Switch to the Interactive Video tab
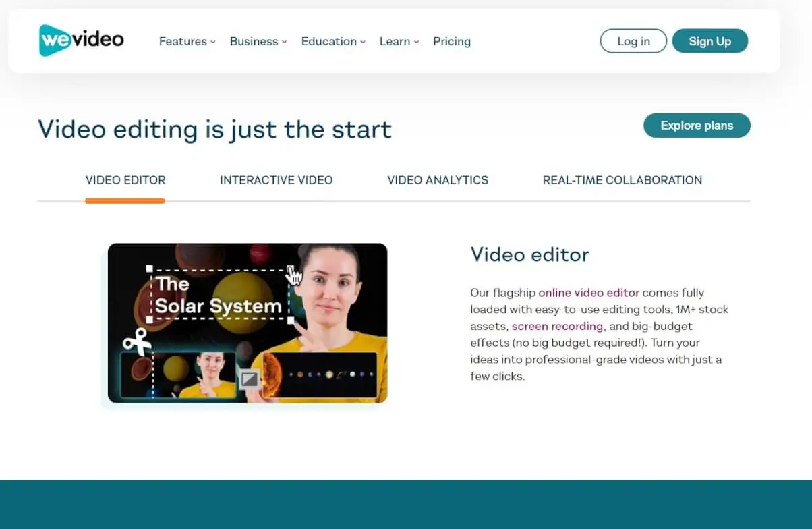The image size is (812, 529). point(276,179)
